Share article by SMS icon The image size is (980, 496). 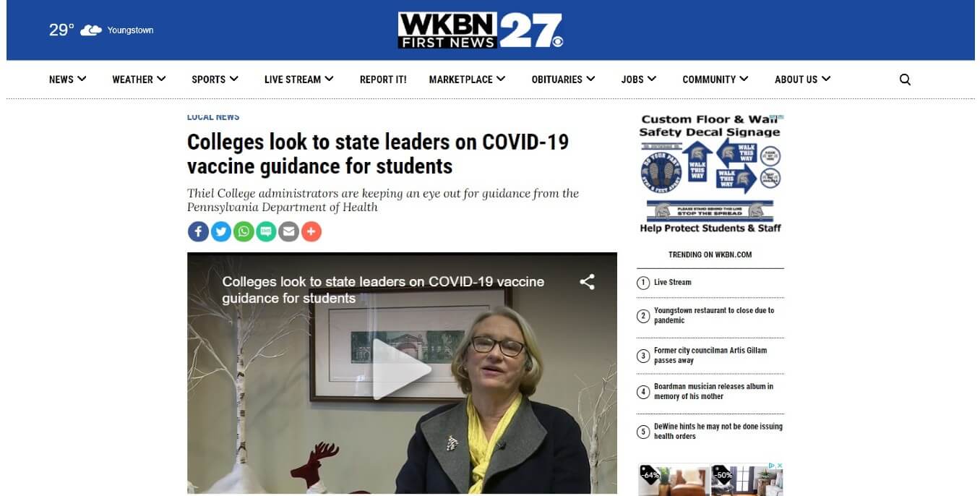(x=266, y=231)
